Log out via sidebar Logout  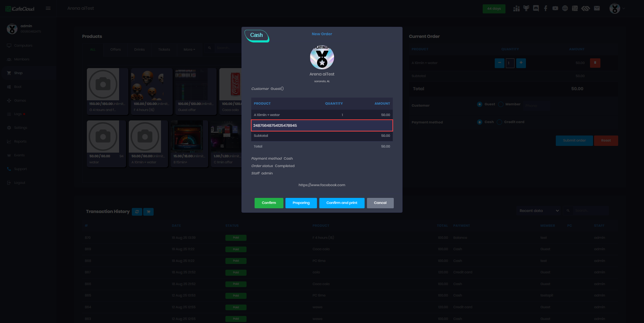coord(19,183)
